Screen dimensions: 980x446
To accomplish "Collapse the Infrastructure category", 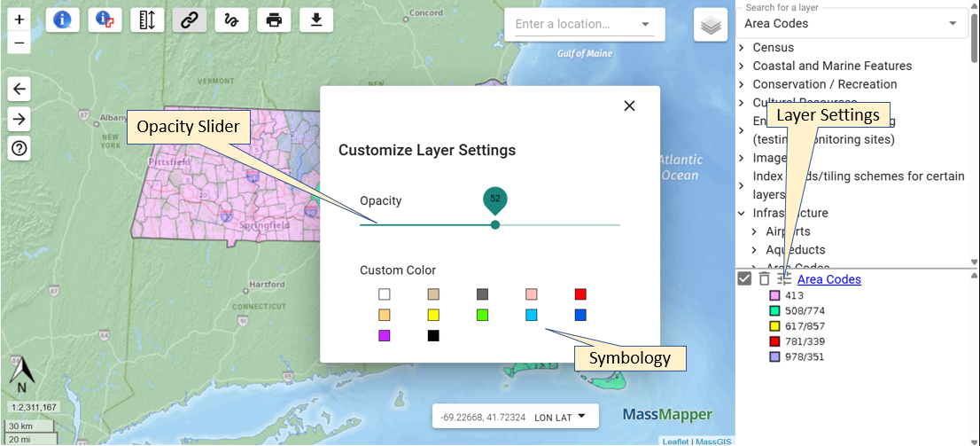I will [x=742, y=214].
